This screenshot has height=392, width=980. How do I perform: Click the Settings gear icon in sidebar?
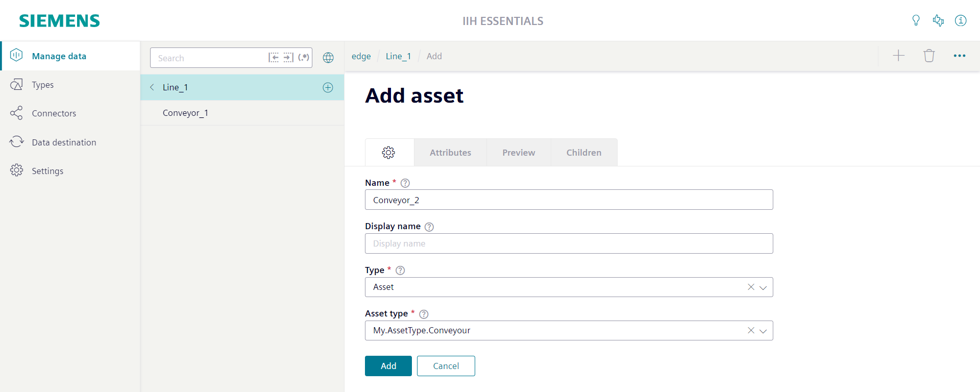point(16,170)
